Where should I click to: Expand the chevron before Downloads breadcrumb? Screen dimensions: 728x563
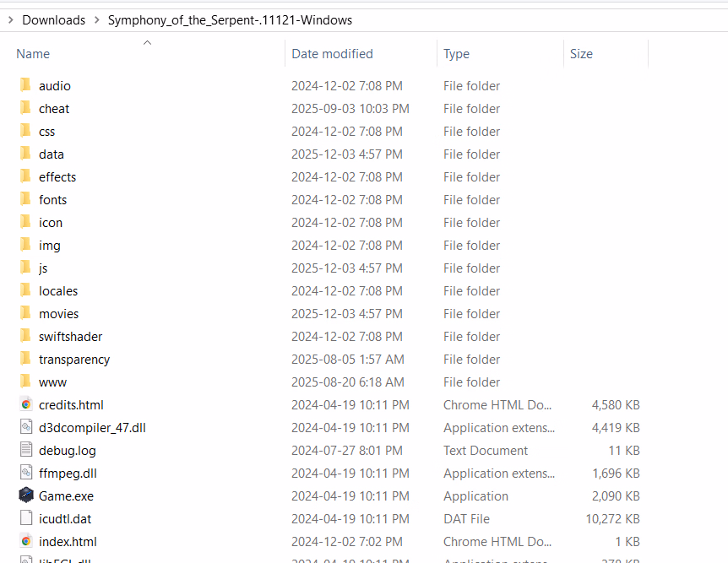click(8, 19)
